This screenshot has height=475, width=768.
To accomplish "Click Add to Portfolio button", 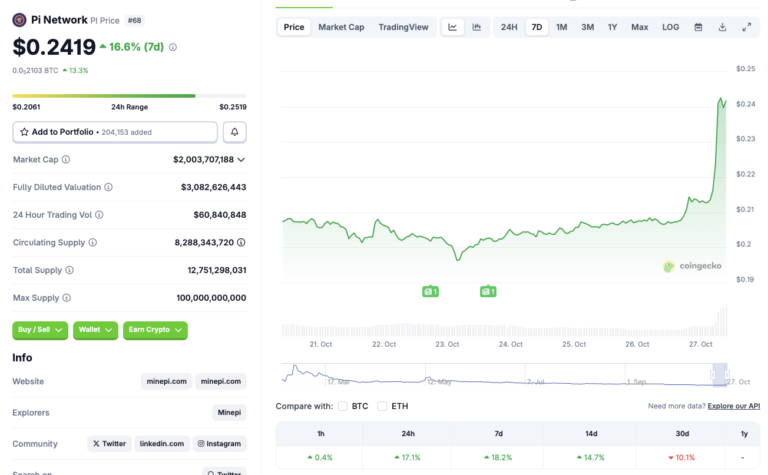I will [x=114, y=132].
